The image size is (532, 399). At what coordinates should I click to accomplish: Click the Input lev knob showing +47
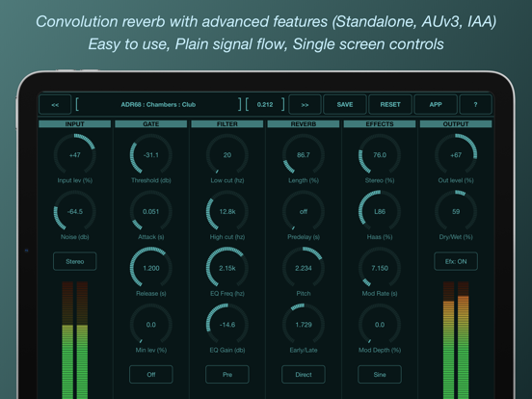pos(74,155)
